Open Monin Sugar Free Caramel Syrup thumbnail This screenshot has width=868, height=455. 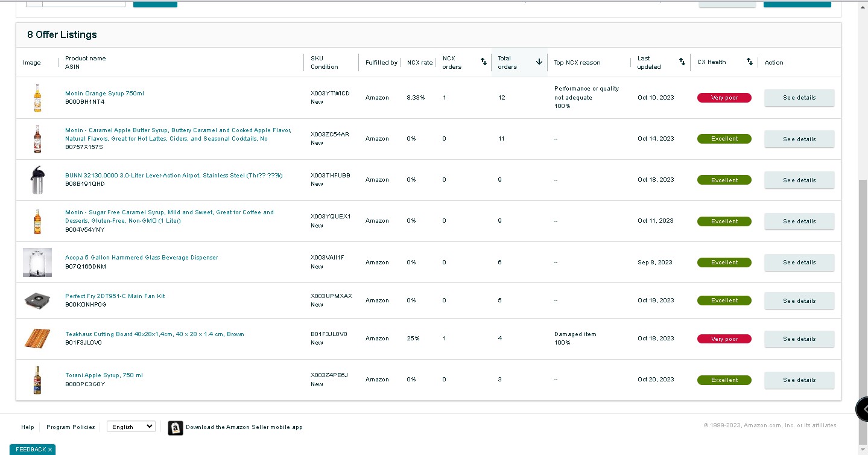coord(37,221)
